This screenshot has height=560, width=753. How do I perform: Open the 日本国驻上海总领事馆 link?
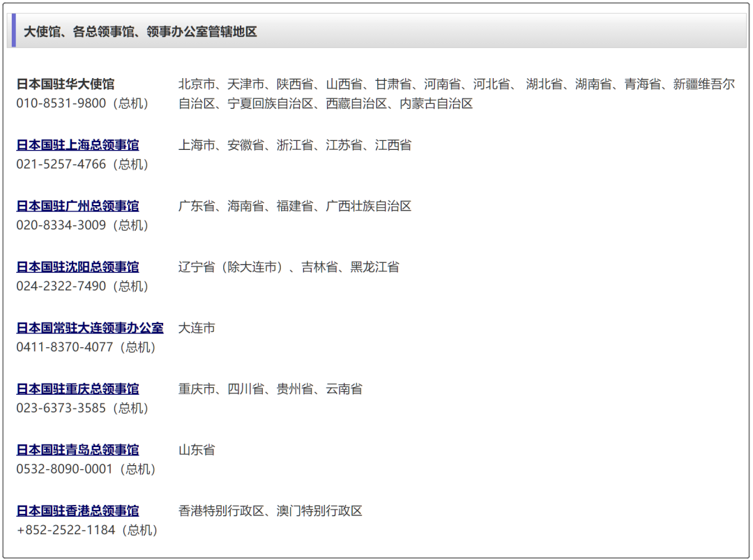(77, 145)
